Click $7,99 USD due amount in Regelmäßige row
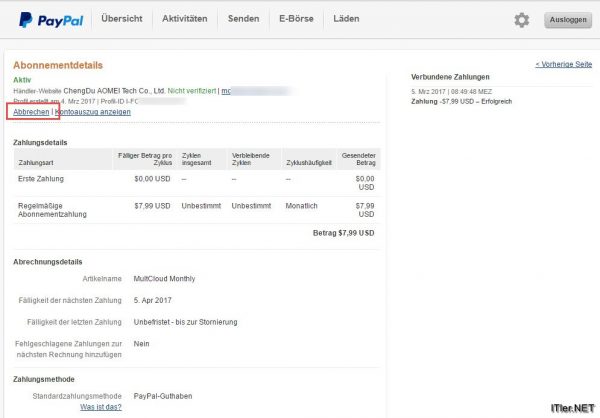 152,206
